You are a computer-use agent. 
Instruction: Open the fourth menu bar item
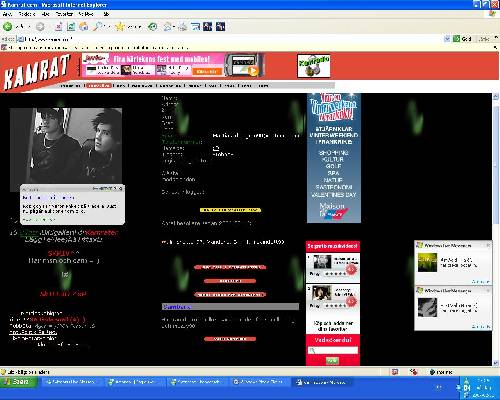coord(64,14)
